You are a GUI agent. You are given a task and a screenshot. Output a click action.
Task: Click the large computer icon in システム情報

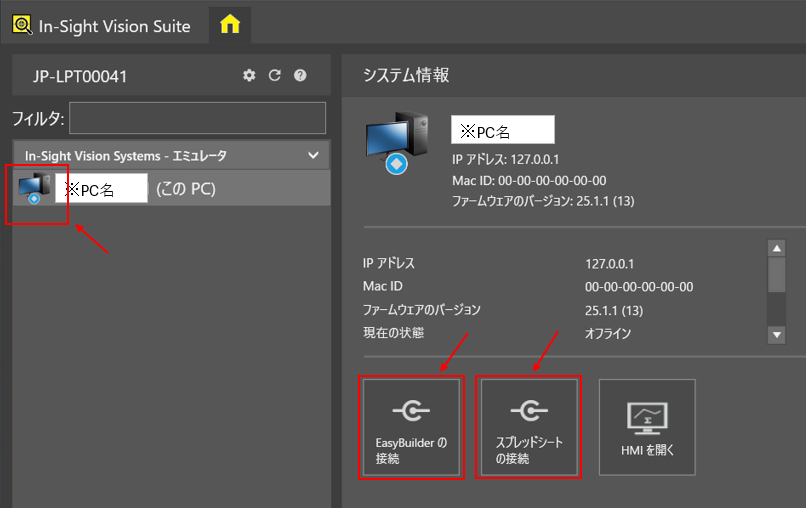[396, 143]
